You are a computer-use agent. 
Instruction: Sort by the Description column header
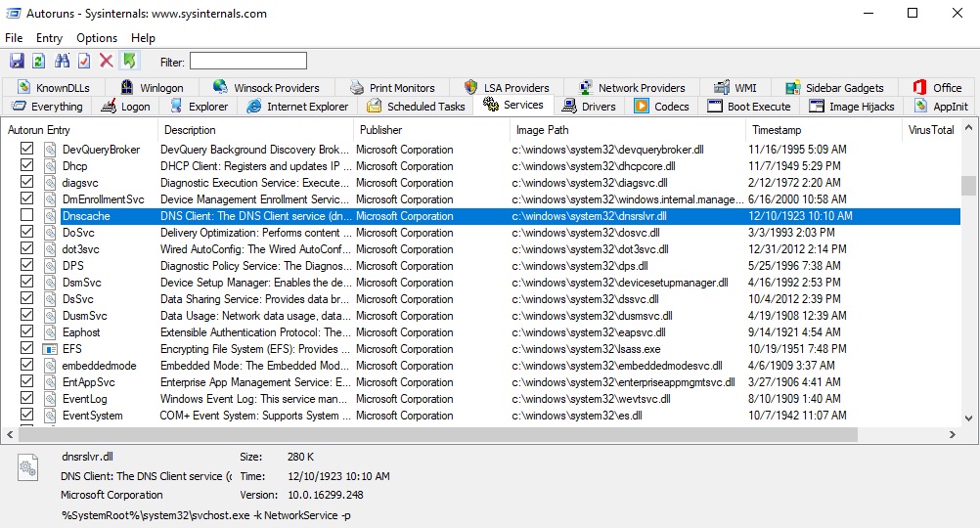255,130
